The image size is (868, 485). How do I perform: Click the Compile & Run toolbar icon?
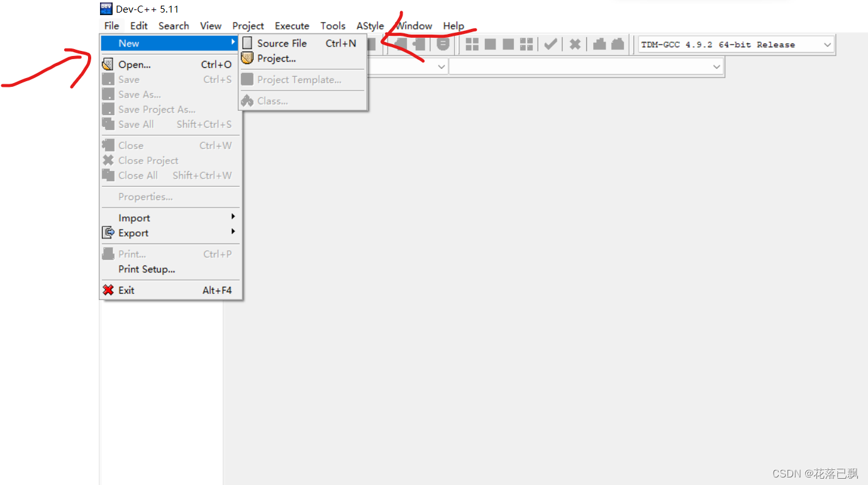(508, 44)
